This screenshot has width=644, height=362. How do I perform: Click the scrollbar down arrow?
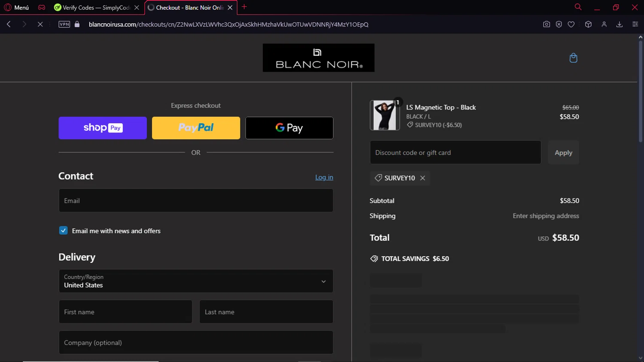pyautogui.click(x=641, y=358)
